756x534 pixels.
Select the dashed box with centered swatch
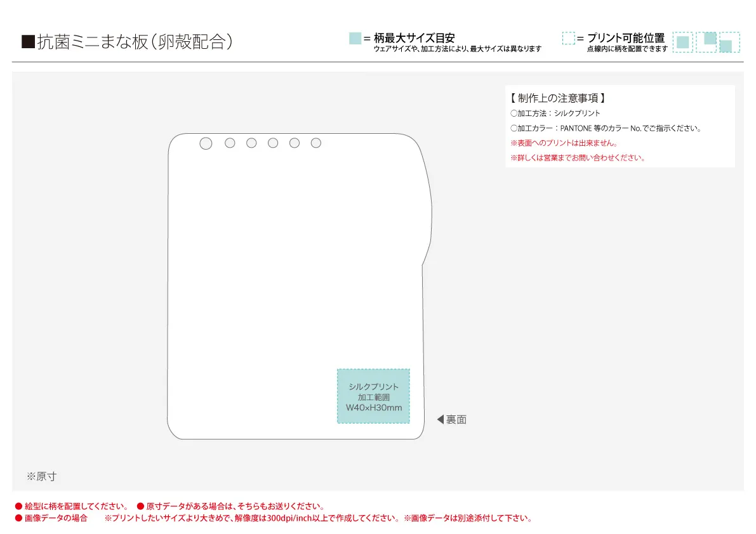pyautogui.click(x=683, y=42)
